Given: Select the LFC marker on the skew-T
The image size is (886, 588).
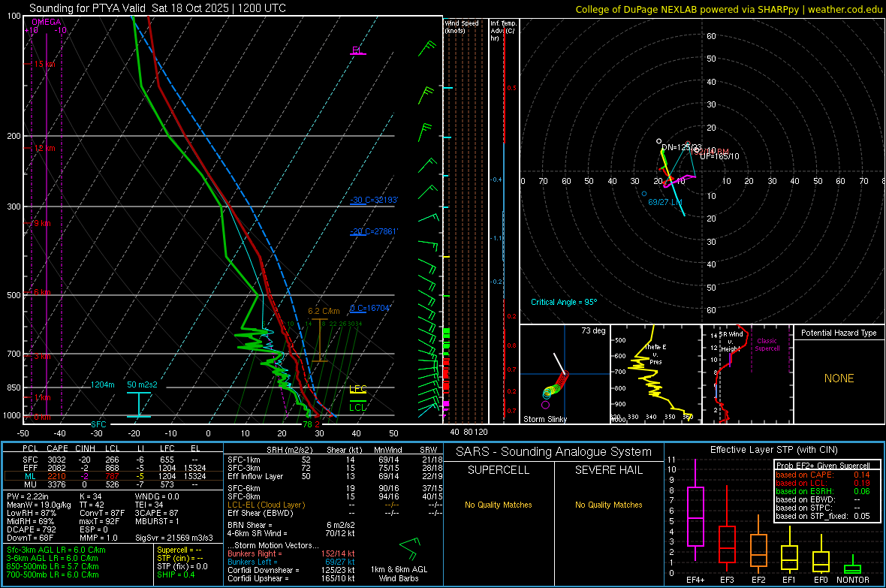Looking at the screenshot, I should coord(357,389).
